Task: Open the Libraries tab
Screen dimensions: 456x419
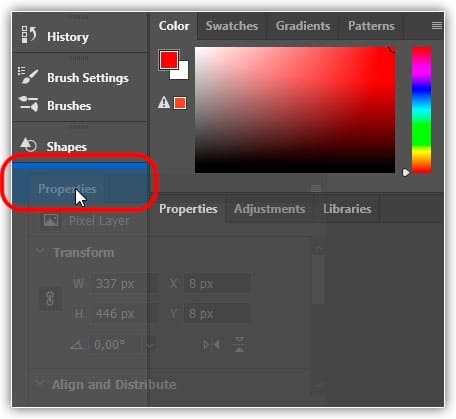Action: (347, 209)
